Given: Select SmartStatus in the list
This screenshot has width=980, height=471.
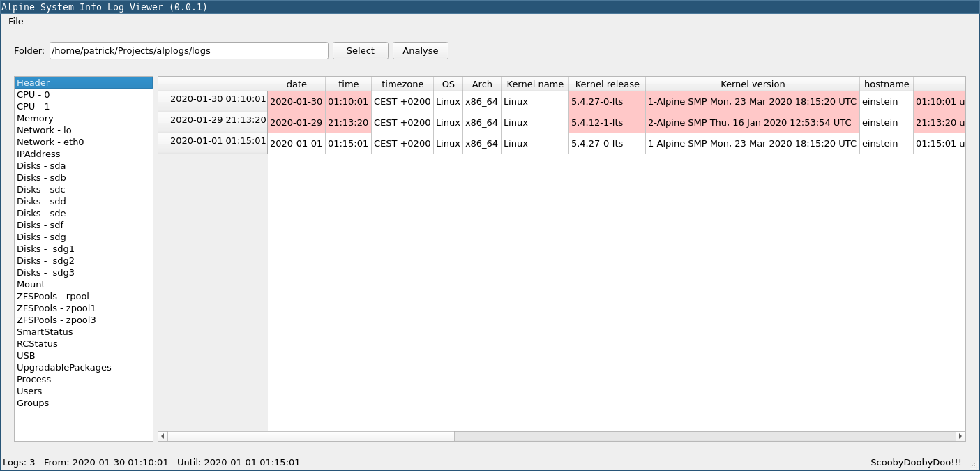Looking at the screenshot, I should pos(84,332).
